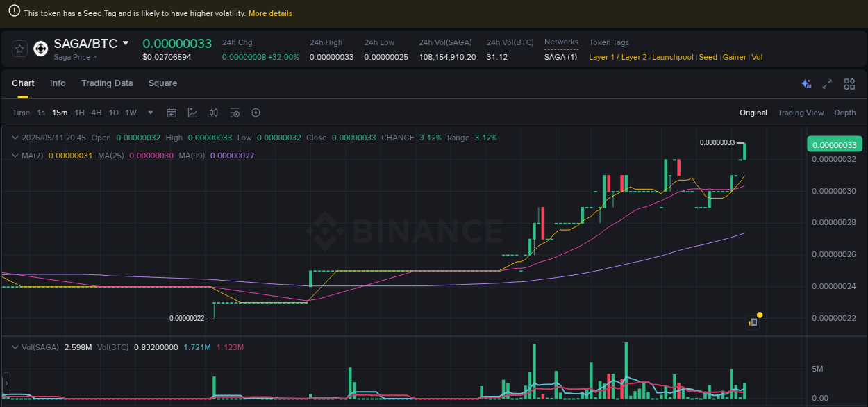The height and width of the screenshot is (407, 868).
Task: Click the 0.00000022 low price label on chart
Action: pyautogui.click(x=187, y=318)
